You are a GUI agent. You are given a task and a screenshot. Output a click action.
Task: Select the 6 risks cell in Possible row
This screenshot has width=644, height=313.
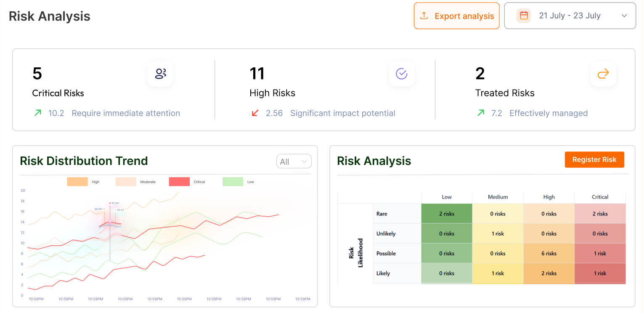(x=549, y=253)
